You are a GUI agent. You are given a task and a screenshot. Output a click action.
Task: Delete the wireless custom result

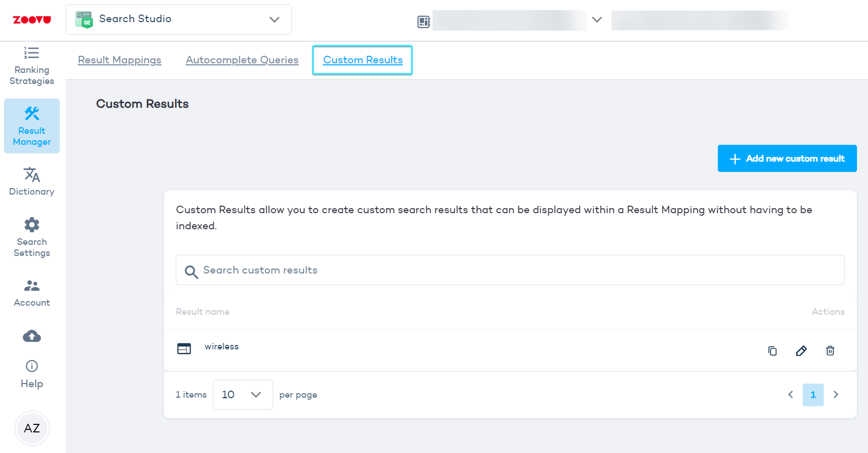[x=830, y=351]
